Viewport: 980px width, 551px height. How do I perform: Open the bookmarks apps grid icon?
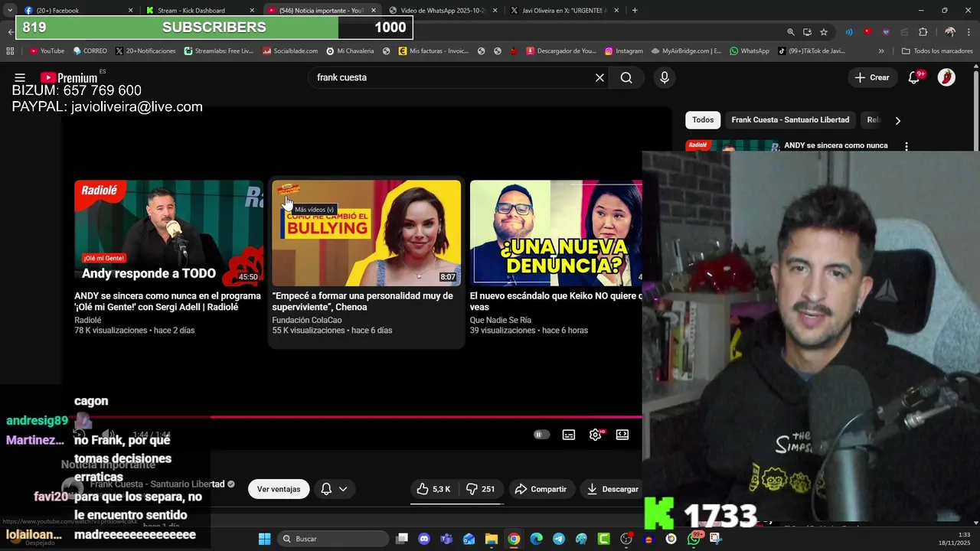point(10,51)
